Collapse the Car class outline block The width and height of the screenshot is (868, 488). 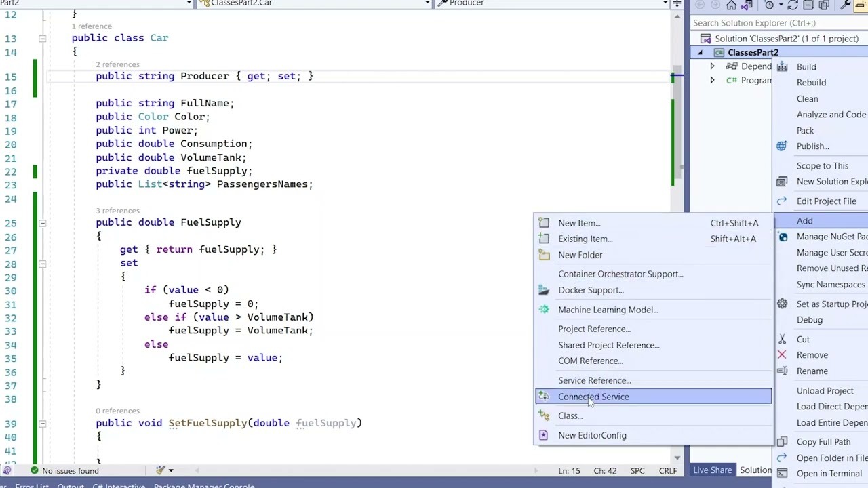(42, 39)
